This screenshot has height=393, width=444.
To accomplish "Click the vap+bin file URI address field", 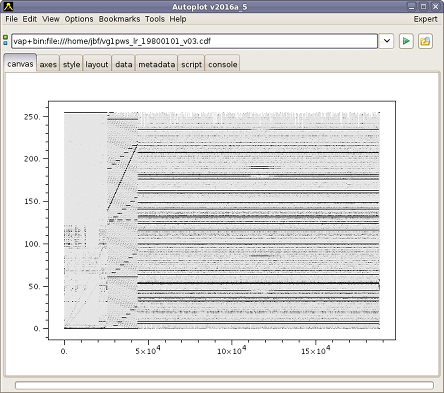I will pos(195,41).
